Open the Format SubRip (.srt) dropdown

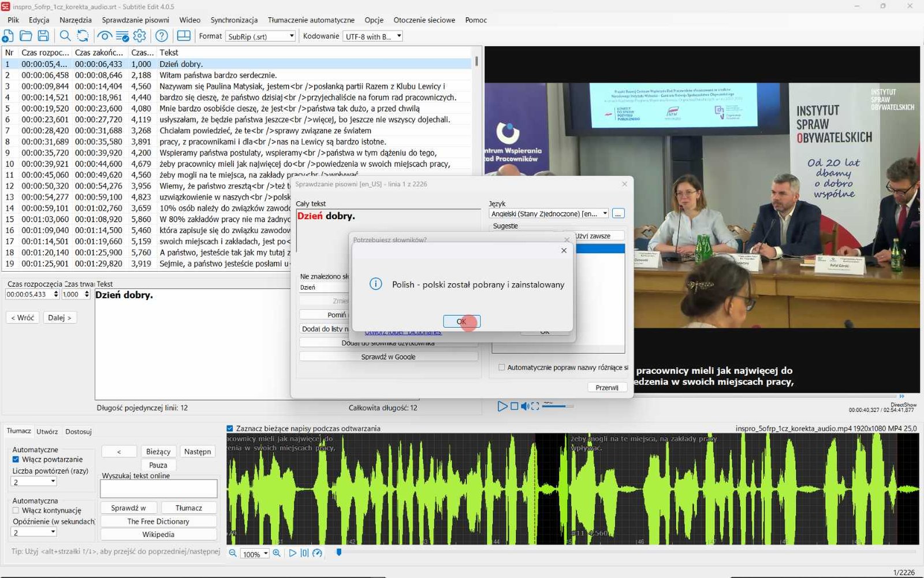pyautogui.click(x=260, y=36)
